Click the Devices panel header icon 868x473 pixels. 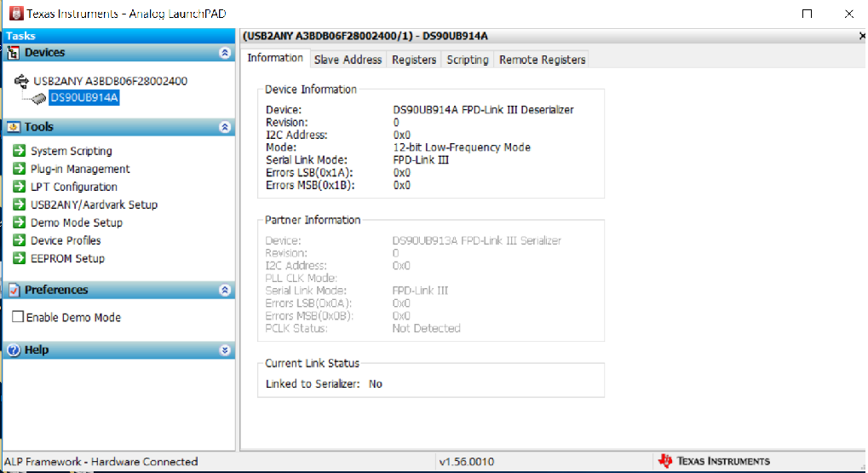(x=14, y=53)
